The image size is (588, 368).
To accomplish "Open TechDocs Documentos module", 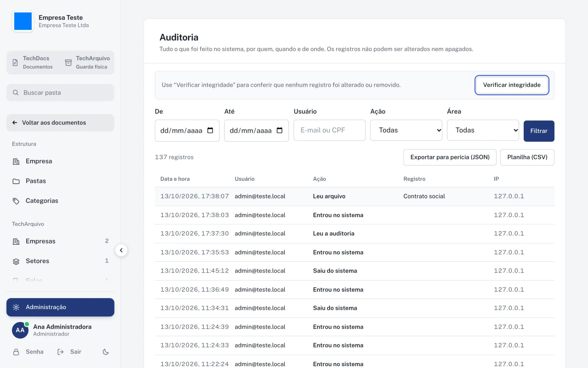I will tap(33, 63).
